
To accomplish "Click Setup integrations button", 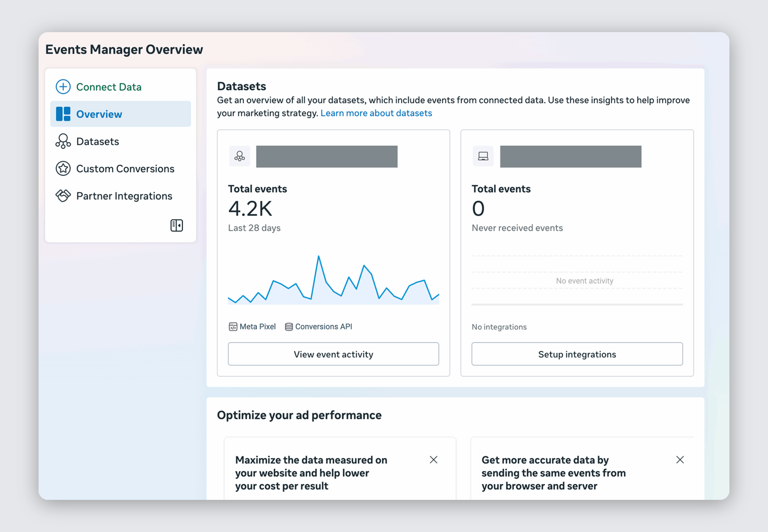I will click(x=577, y=354).
